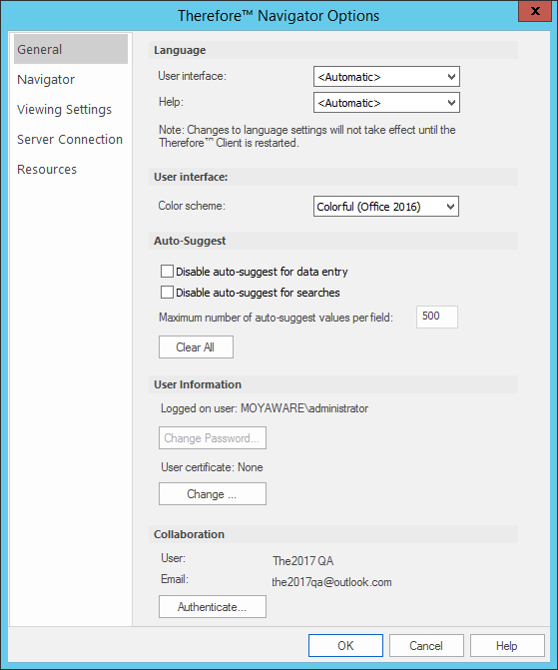The image size is (558, 670).
Task: Click the collaboration user The2017 QA
Action: 303,561
